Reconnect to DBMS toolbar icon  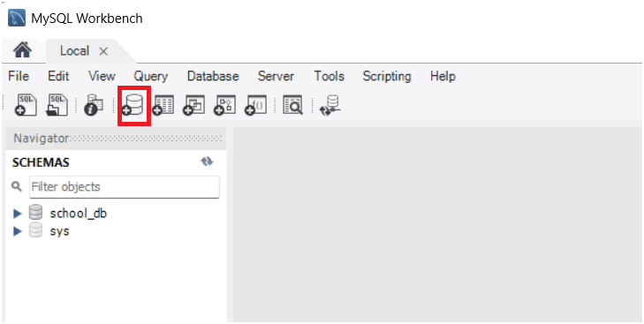330,105
